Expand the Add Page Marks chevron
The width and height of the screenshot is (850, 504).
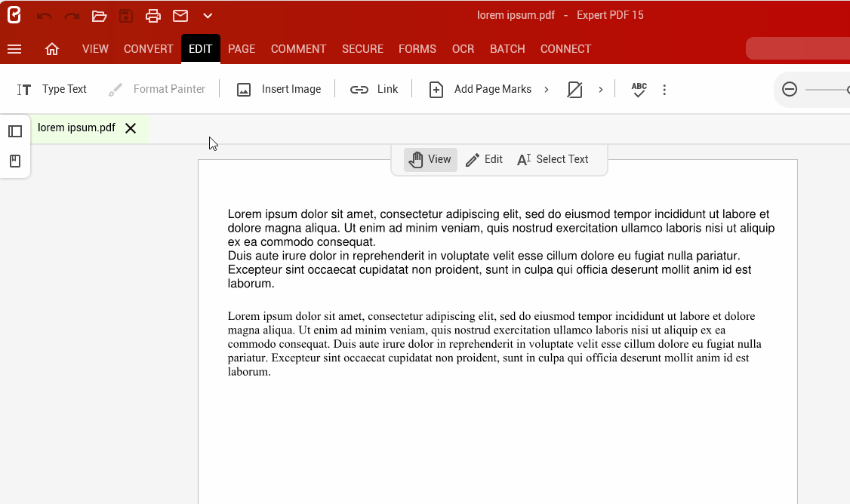tap(547, 90)
